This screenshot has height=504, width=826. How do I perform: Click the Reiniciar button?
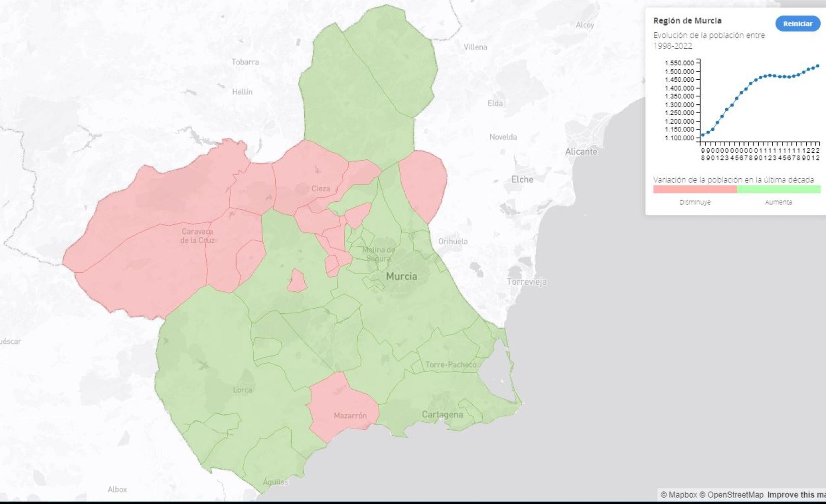tap(797, 23)
